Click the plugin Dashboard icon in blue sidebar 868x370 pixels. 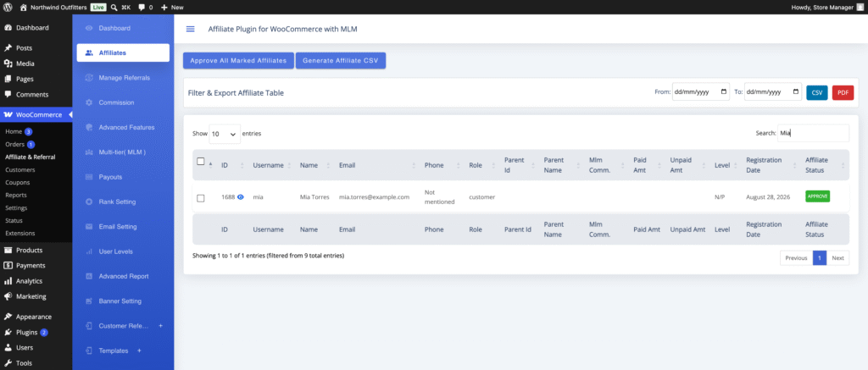click(88, 28)
